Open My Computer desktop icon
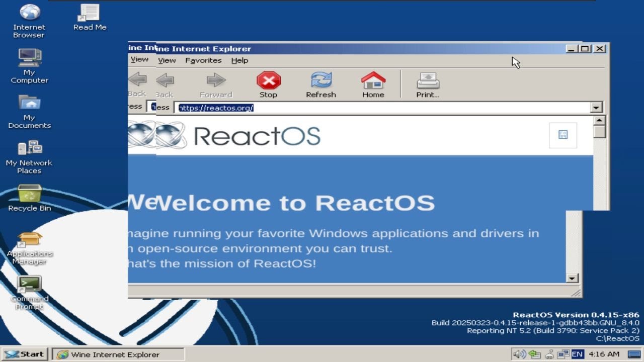644x362 pixels. 29,66
